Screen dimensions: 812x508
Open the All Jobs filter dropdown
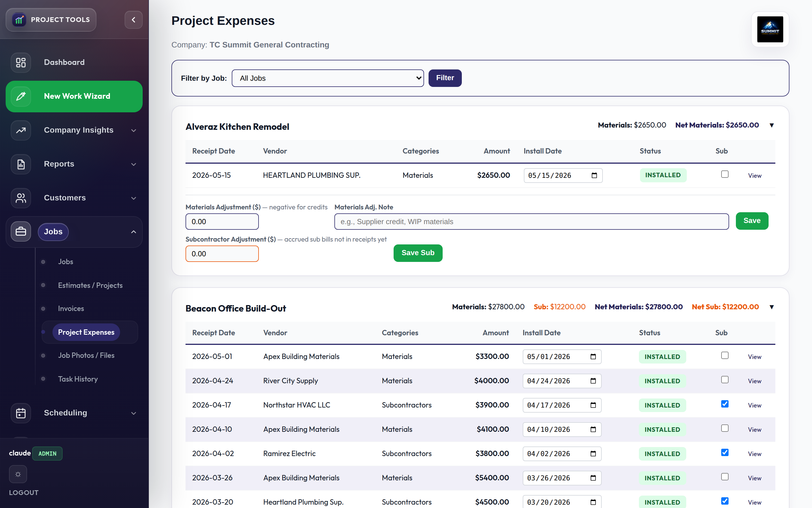click(x=328, y=78)
